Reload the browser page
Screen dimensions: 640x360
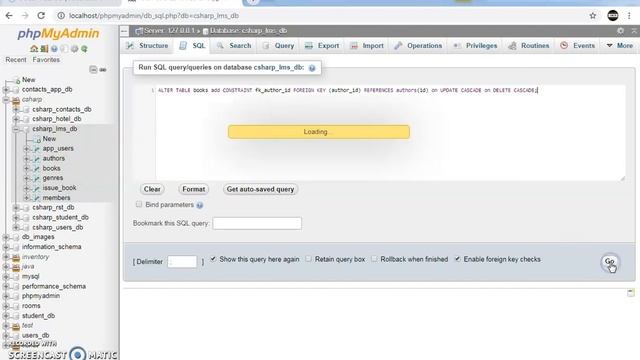(41, 16)
